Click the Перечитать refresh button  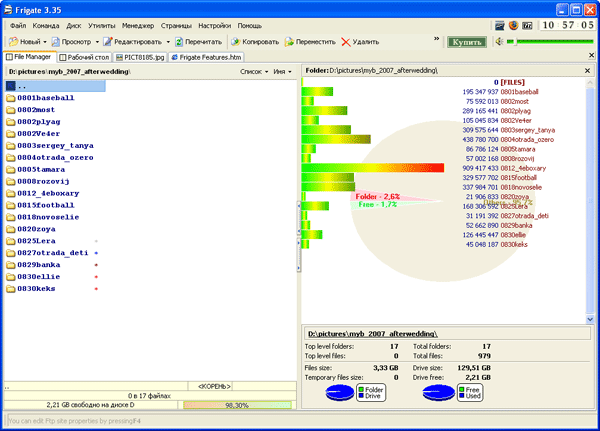click(x=198, y=42)
